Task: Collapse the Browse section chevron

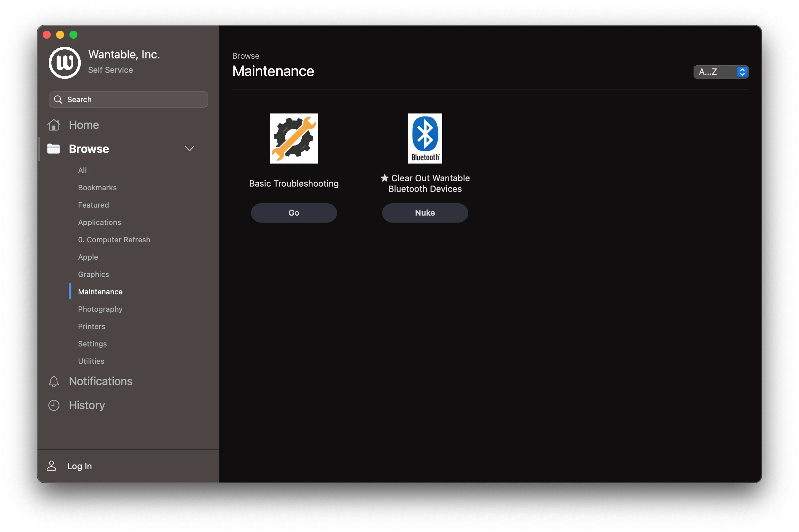Action: tap(189, 149)
